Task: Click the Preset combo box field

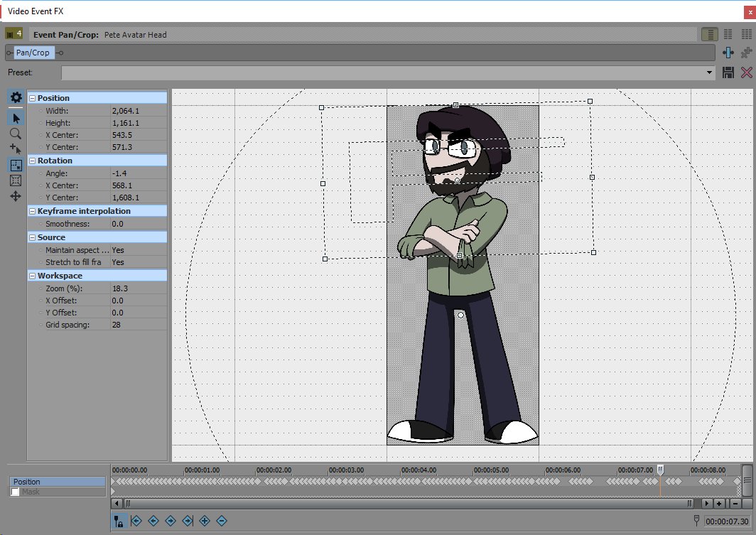Action: [x=389, y=72]
